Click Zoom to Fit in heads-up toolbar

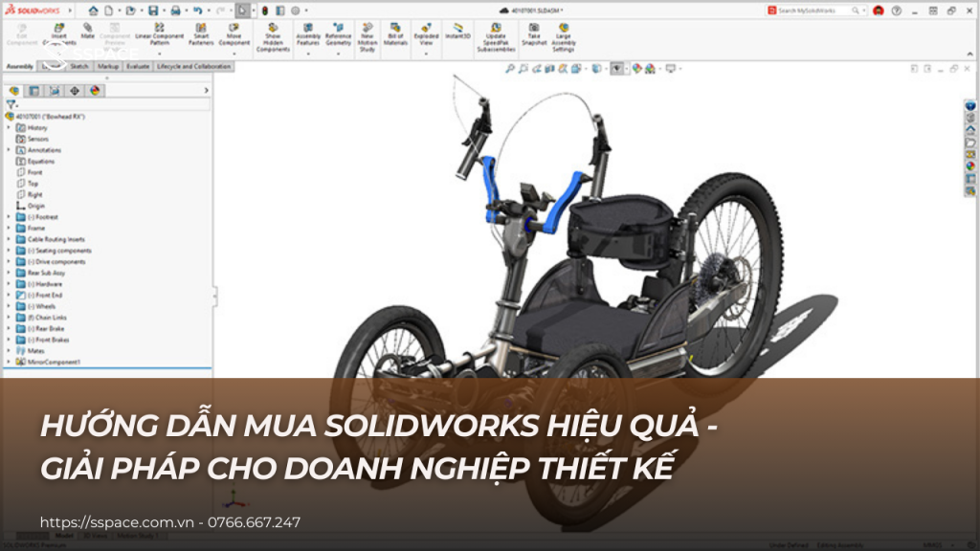[510, 69]
